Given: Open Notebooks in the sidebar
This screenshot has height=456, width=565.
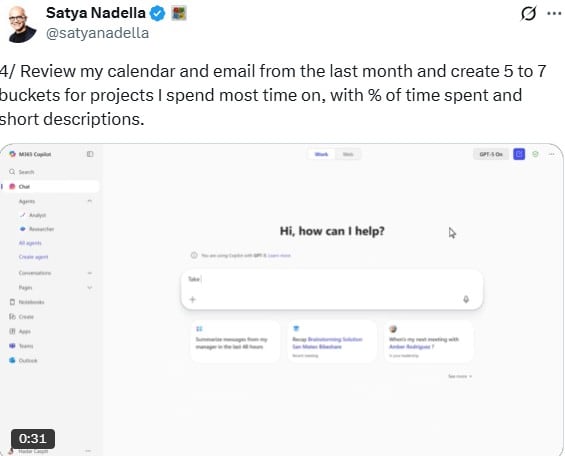Looking at the screenshot, I should (x=27, y=302).
